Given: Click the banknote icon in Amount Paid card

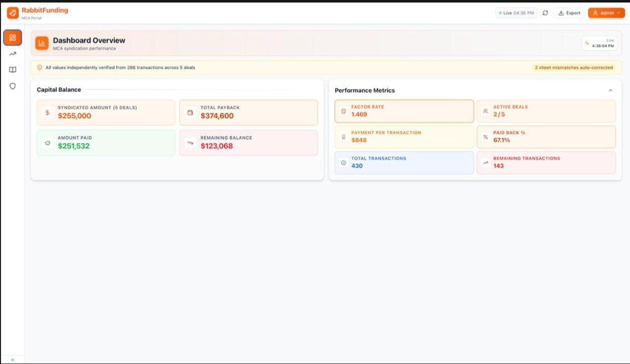Looking at the screenshot, I should 47,143.
